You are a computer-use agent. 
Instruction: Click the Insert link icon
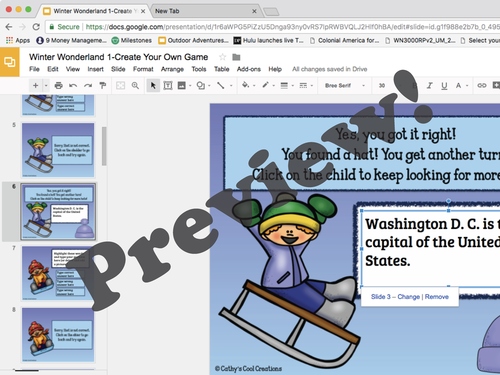click(x=482, y=86)
